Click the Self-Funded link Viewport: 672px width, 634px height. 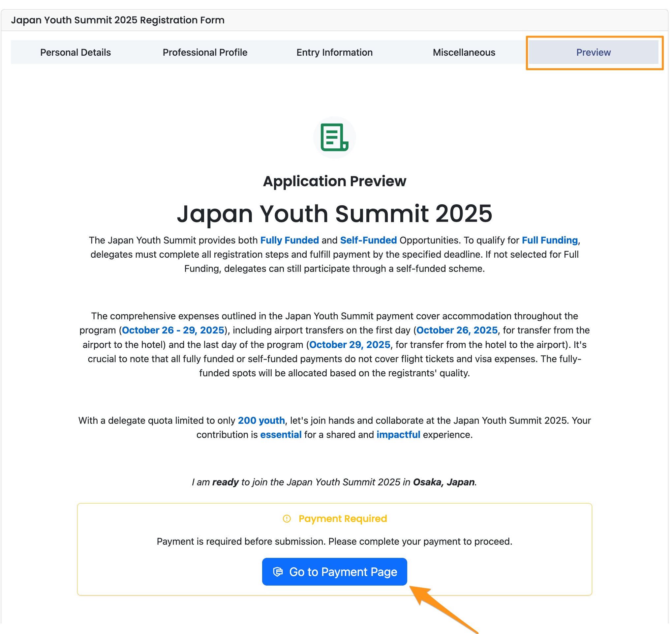[368, 240]
